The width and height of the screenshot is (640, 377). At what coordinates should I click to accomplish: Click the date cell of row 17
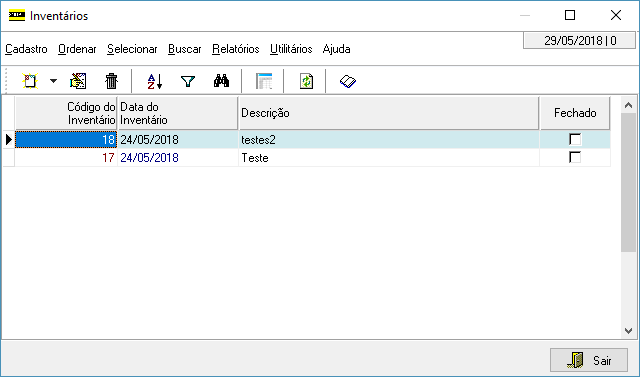(x=178, y=157)
